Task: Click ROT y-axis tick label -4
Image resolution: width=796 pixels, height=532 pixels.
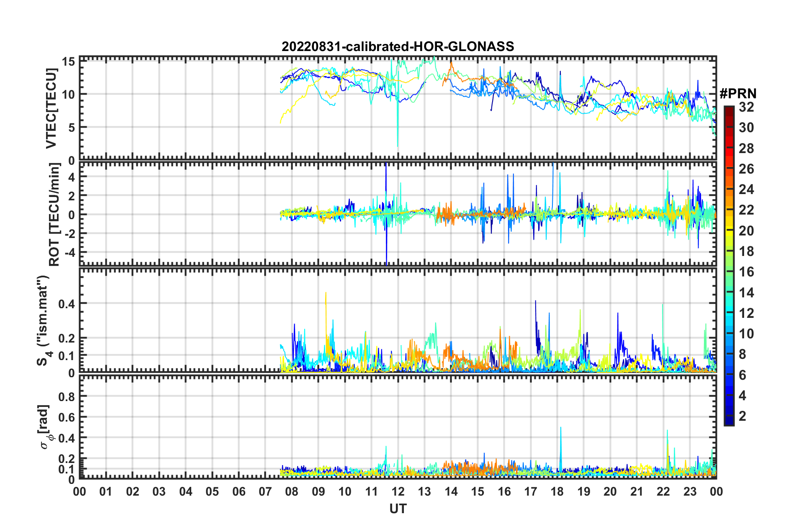Action: point(69,253)
